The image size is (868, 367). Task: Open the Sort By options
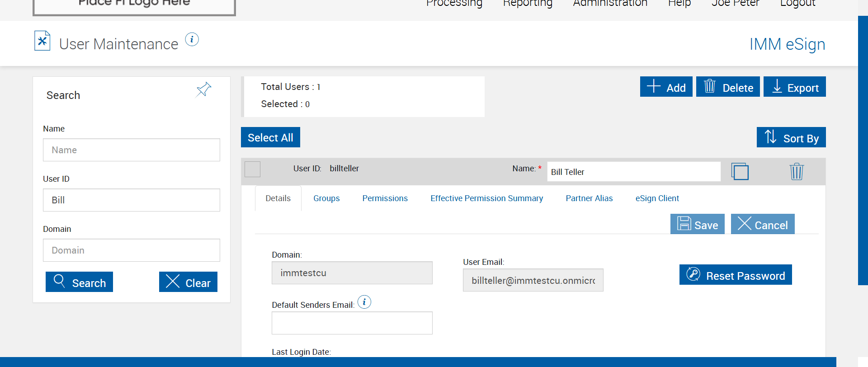(x=791, y=137)
